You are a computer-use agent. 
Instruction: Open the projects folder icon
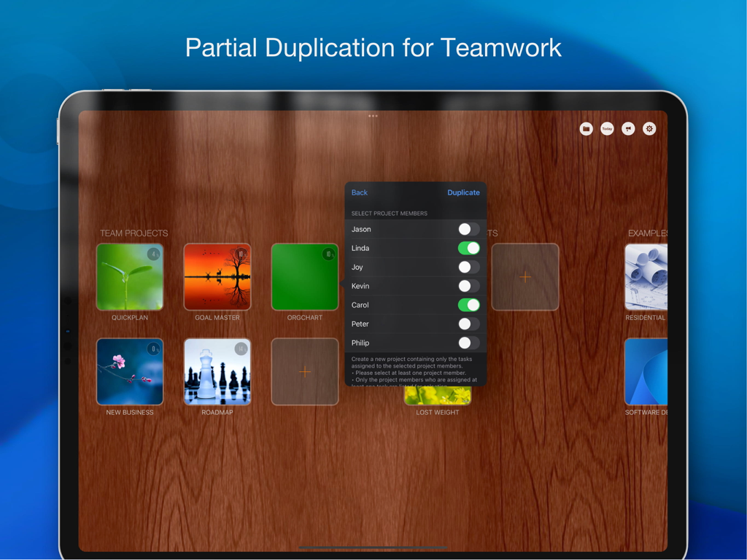[x=586, y=128]
